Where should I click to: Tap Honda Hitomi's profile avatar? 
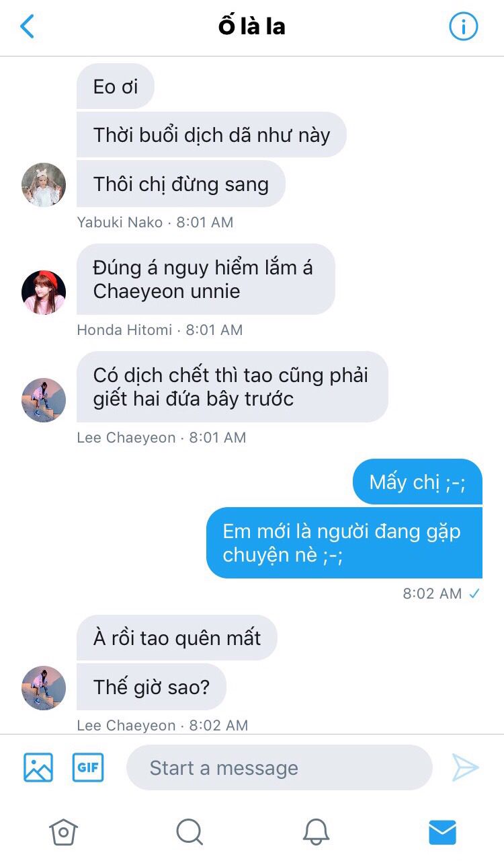(x=44, y=292)
